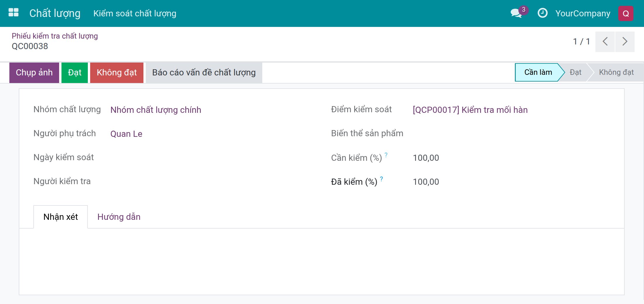Show help tooltip for Cần kiểm (%)
This screenshot has width=644, height=304.
[386, 155]
